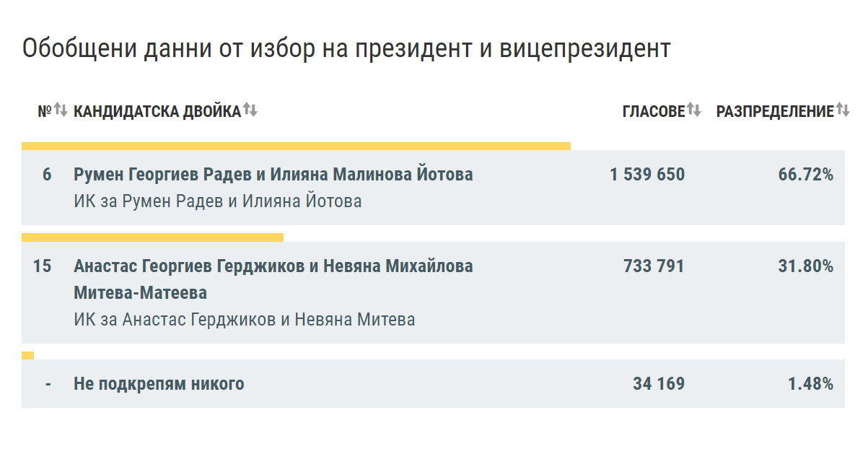Click the yellow progress bar for Радев
This screenshot has width=868, height=467.
point(296,145)
